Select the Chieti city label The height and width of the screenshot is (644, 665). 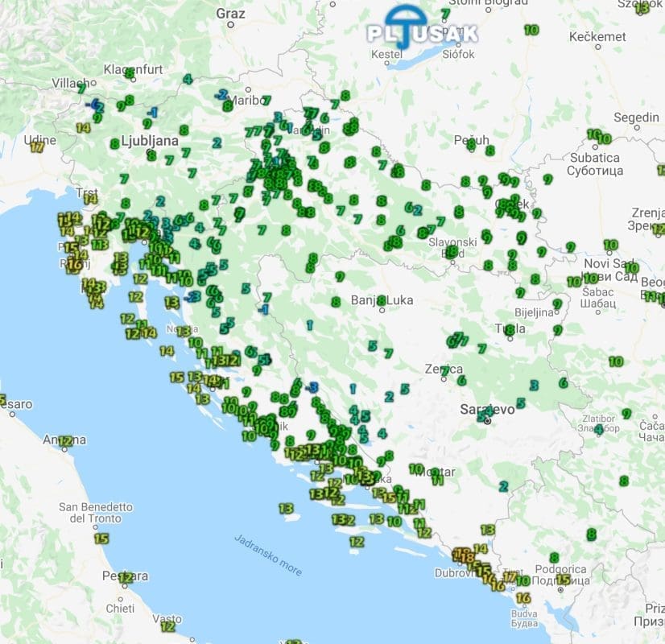[x=121, y=609]
